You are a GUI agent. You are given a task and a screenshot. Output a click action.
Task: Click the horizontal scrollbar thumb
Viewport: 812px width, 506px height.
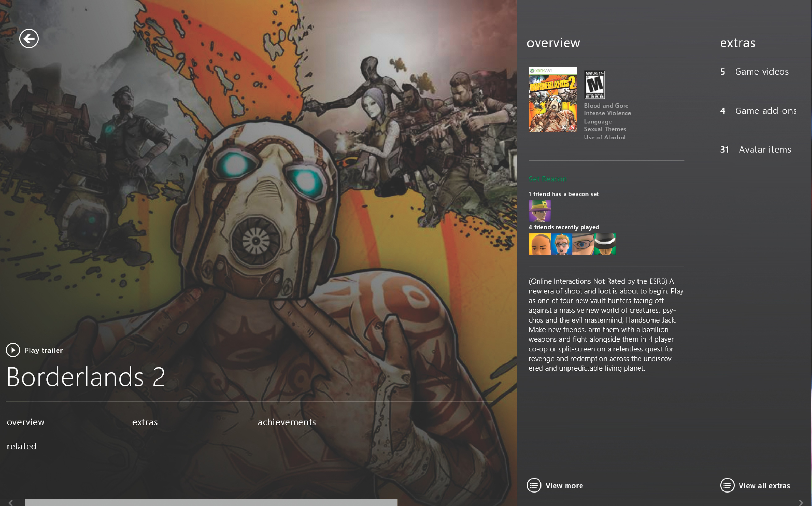211,502
